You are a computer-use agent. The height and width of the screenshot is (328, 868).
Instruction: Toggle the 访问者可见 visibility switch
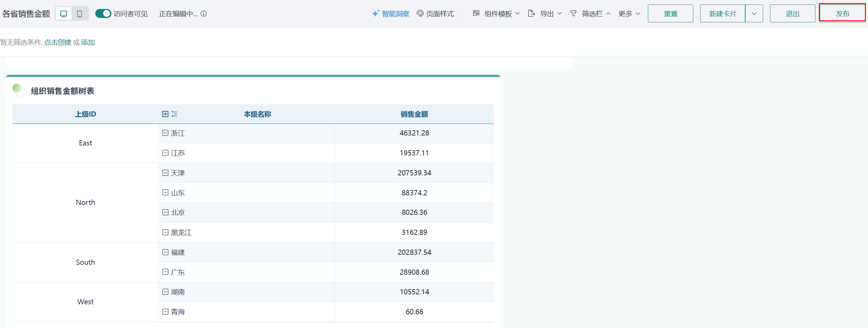[x=103, y=14]
